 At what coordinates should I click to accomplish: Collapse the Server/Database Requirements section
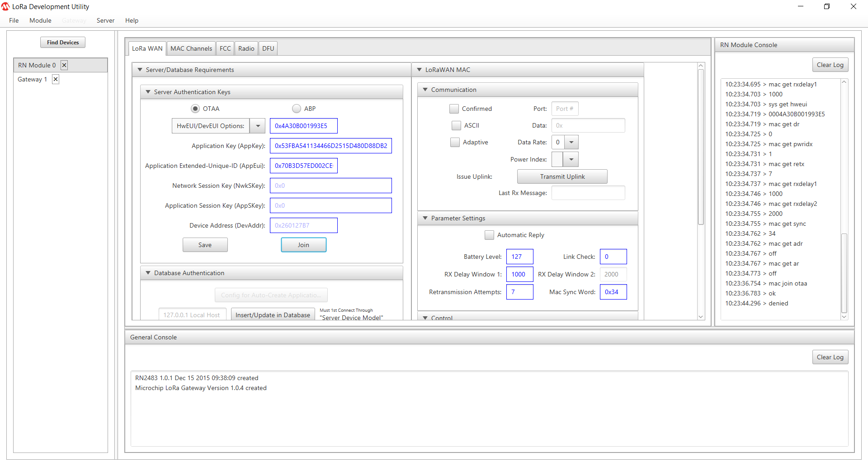coord(140,70)
